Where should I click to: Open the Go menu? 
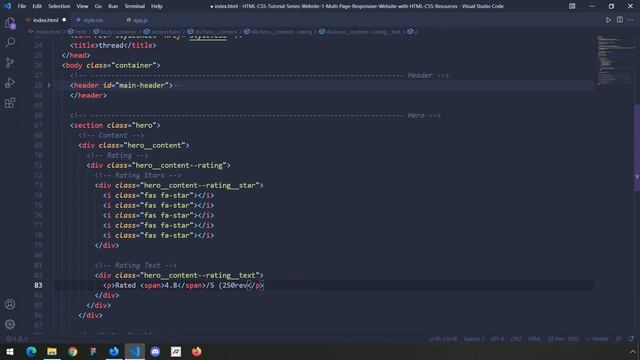(x=98, y=6)
